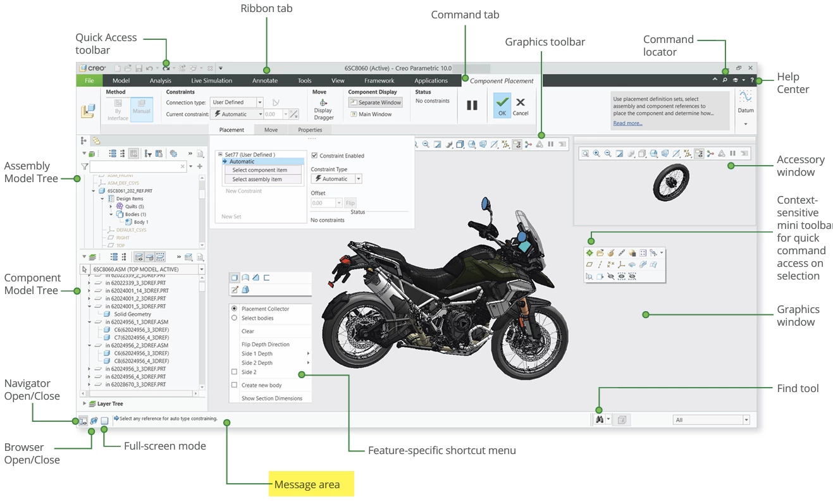Open the Properties tab below the ribbon
Viewport: 833px width, 504px height.
tap(310, 130)
